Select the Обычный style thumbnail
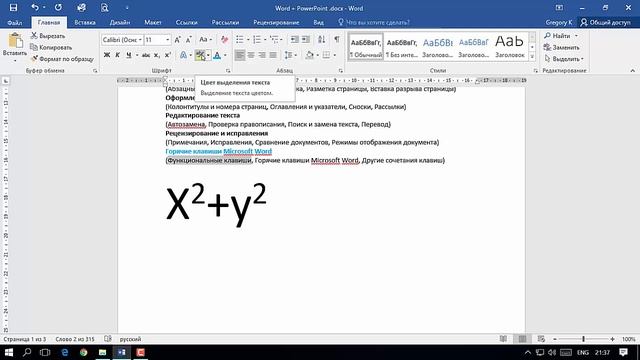 click(366, 47)
